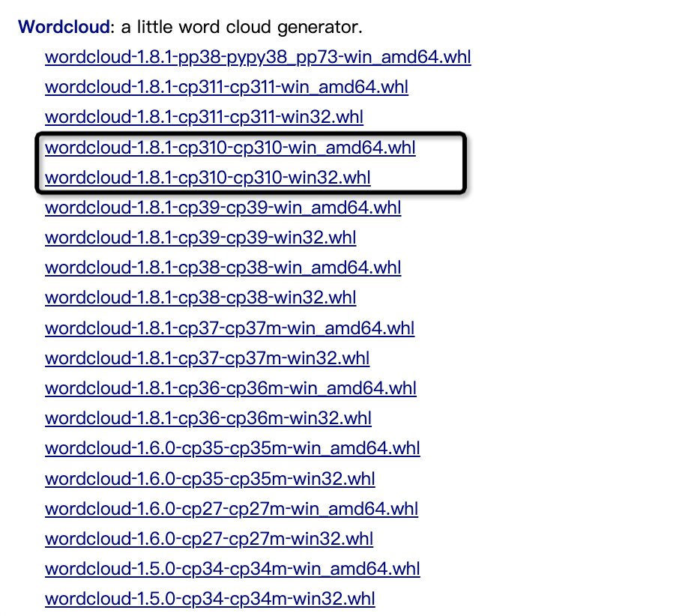The image size is (673, 616).
Task: Click wordcloud-1.5.0-cp34-cp34m-win32.whl
Action: (x=210, y=600)
